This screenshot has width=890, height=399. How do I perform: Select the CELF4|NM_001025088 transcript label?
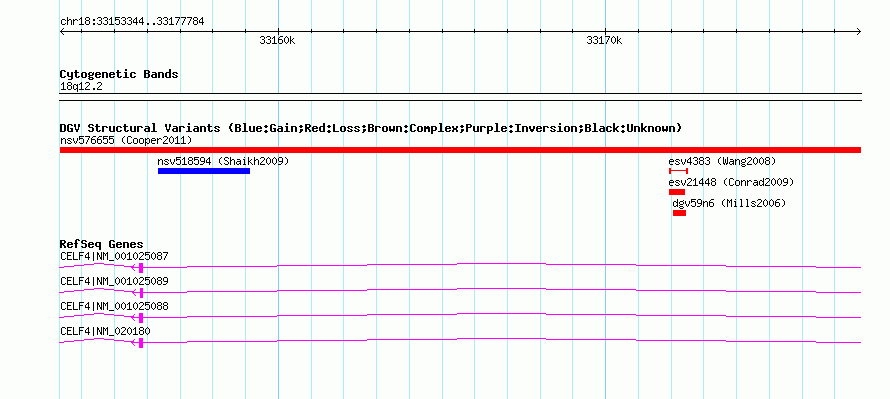click(114, 306)
